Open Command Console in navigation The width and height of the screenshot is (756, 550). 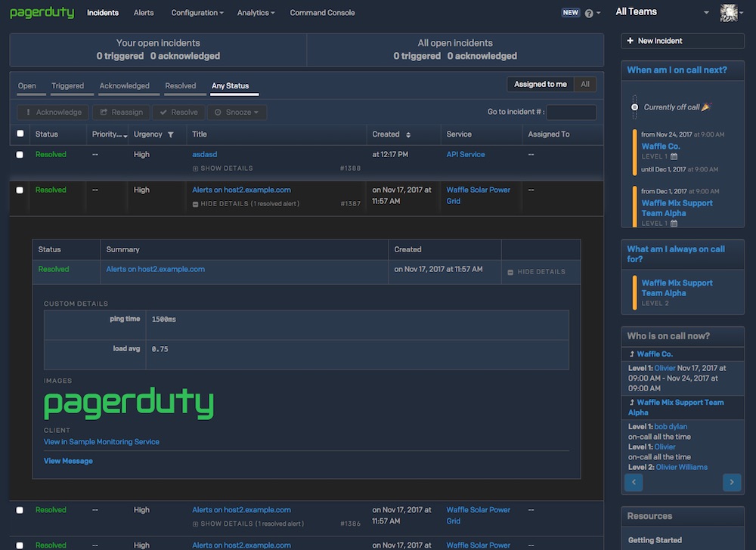(x=322, y=13)
